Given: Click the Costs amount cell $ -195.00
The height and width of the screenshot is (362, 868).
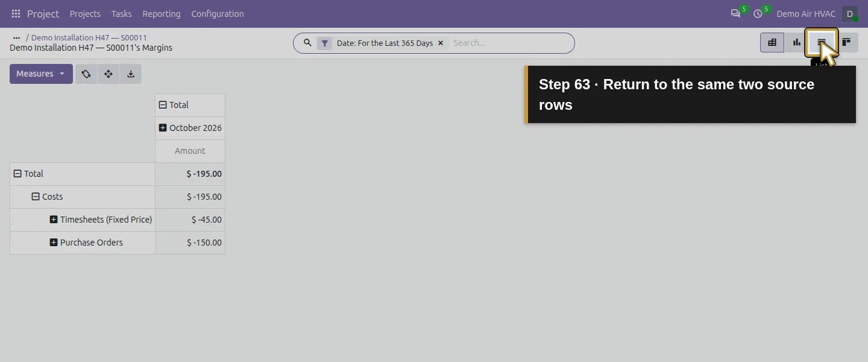Looking at the screenshot, I should 190,197.
